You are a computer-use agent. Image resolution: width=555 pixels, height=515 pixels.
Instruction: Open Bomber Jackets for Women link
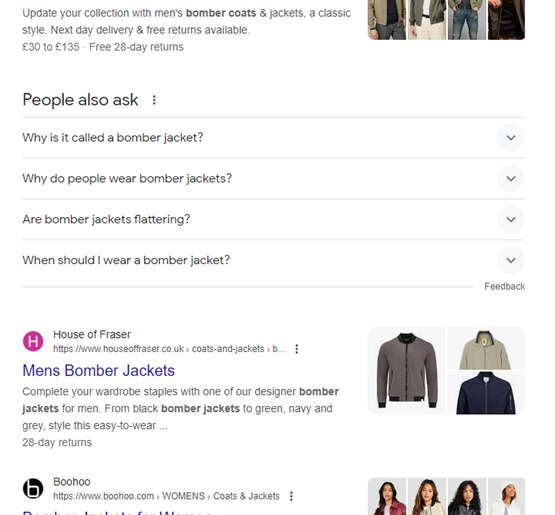(x=117, y=513)
